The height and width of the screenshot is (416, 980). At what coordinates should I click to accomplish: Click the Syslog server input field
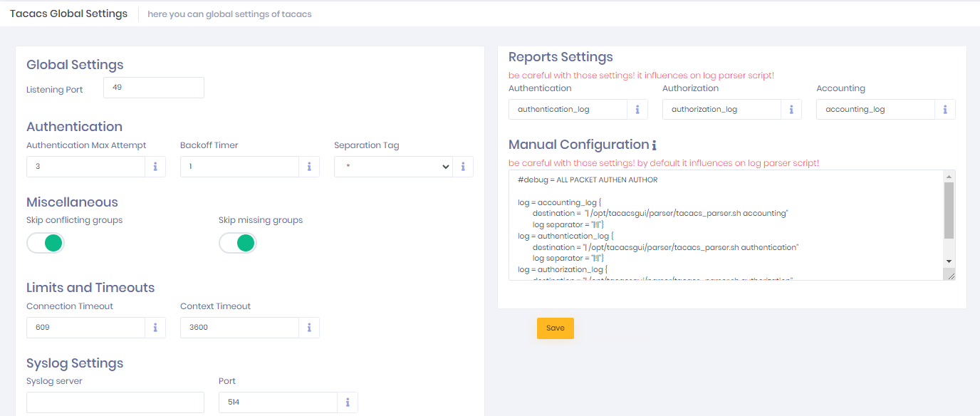point(115,402)
